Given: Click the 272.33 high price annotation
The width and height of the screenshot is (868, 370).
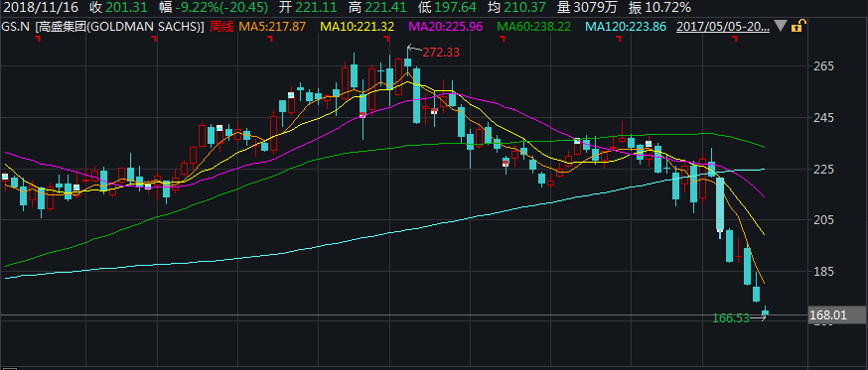Looking at the screenshot, I should (441, 53).
